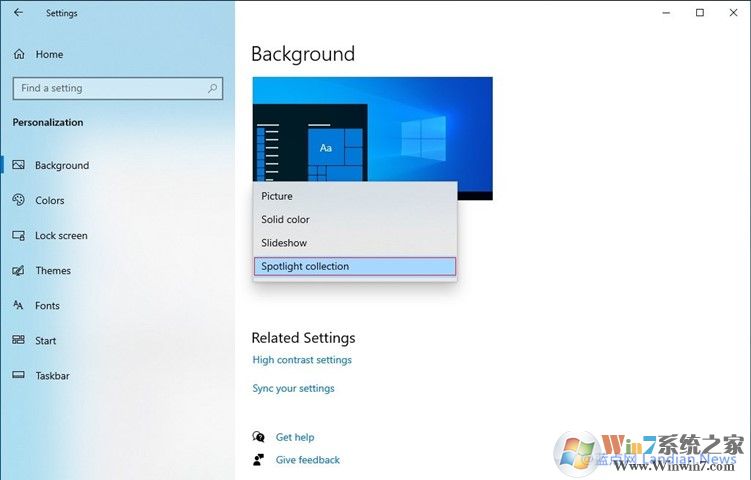
Task: Open Sync your settings link
Action: [293, 388]
